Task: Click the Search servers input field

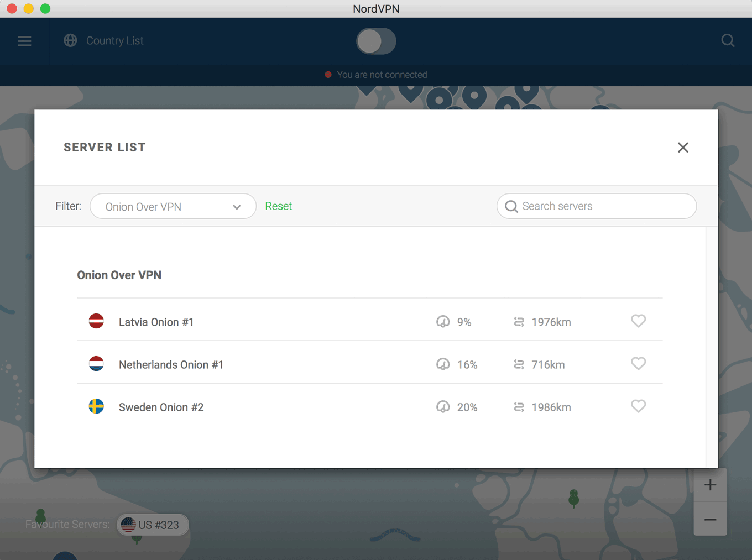Action: coord(596,206)
